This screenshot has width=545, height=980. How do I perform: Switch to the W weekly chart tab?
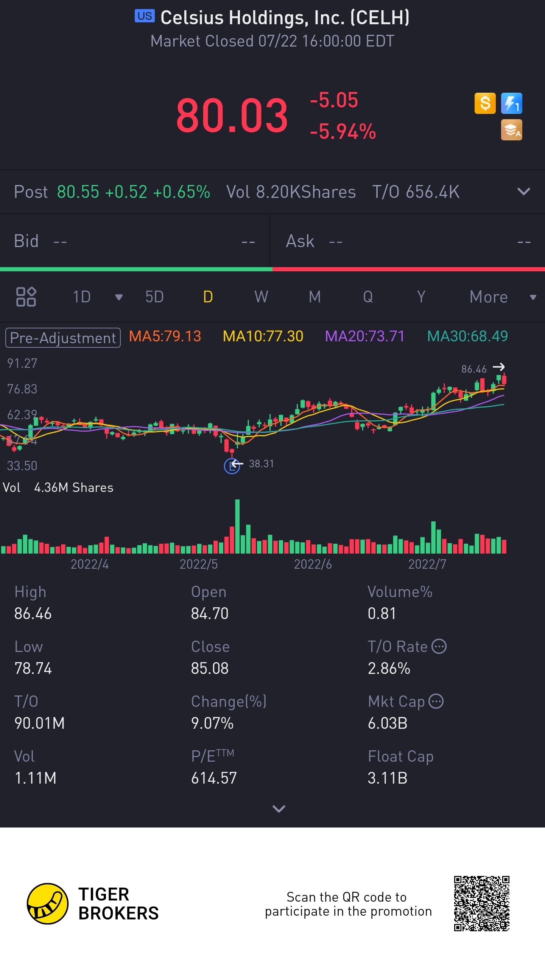coord(261,297)
